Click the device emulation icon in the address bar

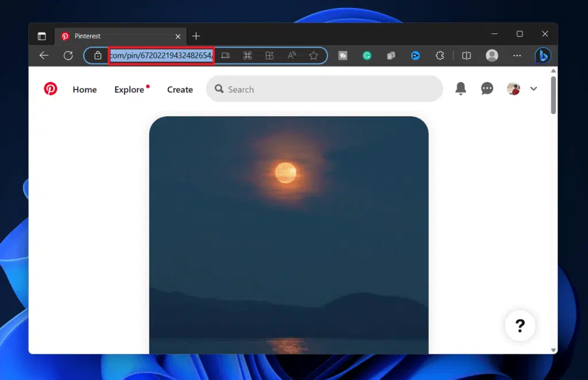tap(225, 56)
